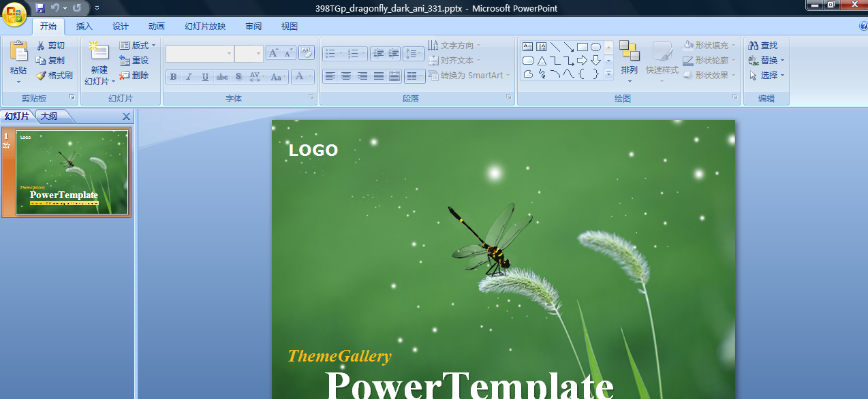Screen dimensions: 868x399
Task: Select the rectangle shape
Action: (x=582, y=47)
